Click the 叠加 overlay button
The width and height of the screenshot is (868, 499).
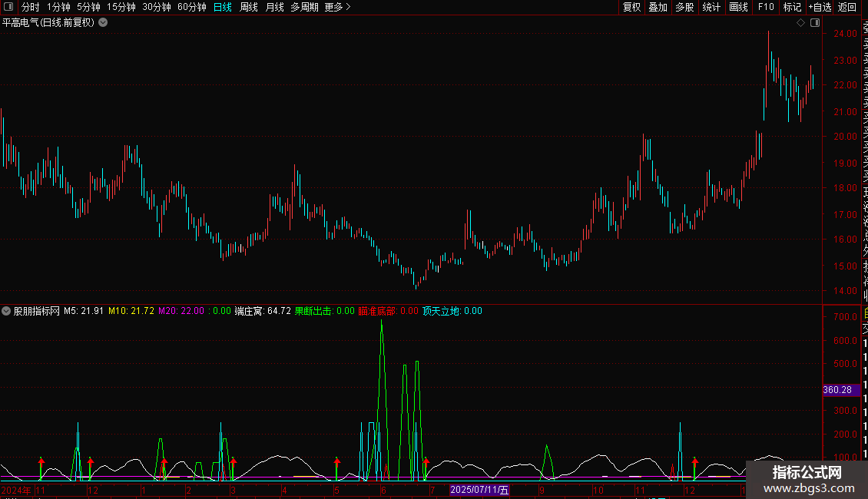coord(658,7)
